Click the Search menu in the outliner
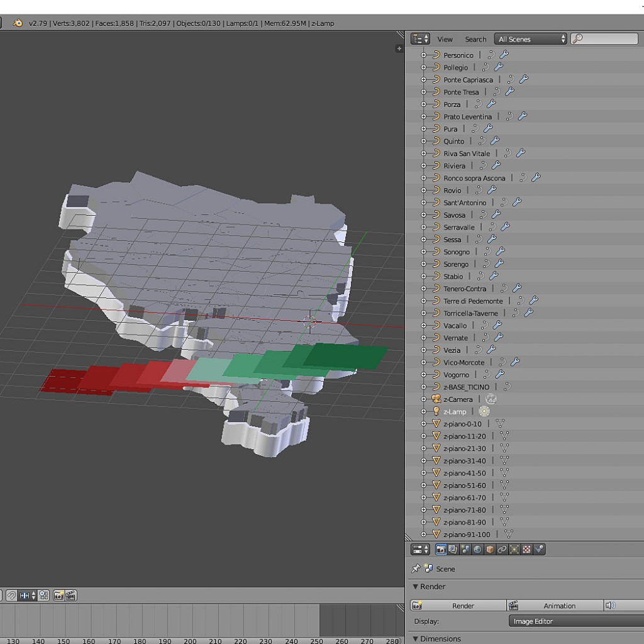Image resolution: width=644 pixels, height=644 pixels. pos(475,38)
